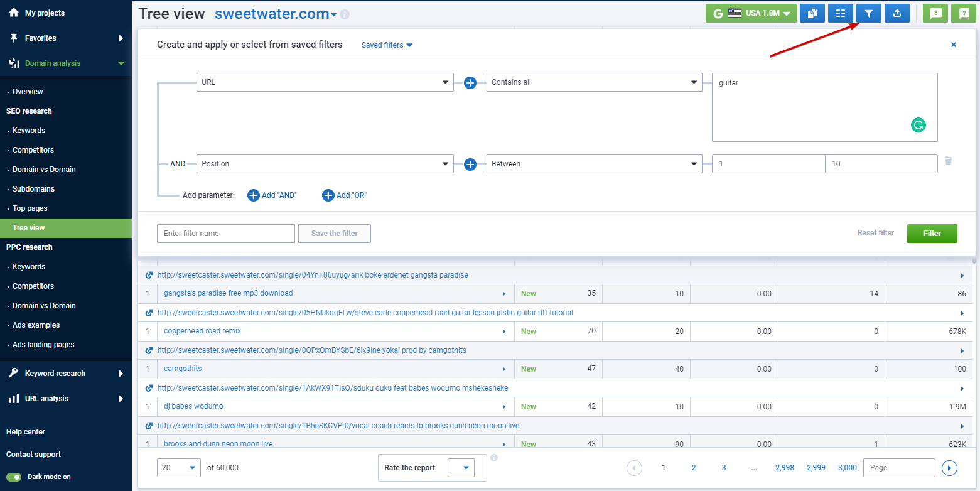Click the My projects home icon
Image resolution: width=980 pixels, height=491 pixels.
[x=14, y=13]
